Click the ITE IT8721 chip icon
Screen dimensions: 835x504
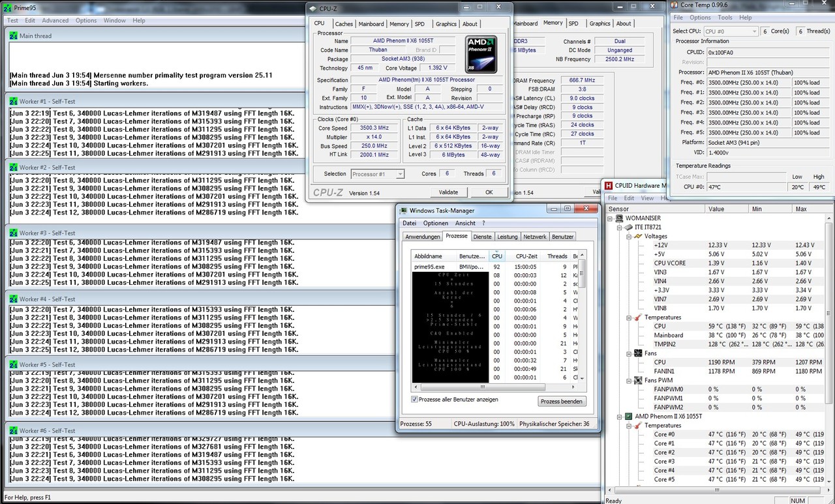[x=629, y=228]
